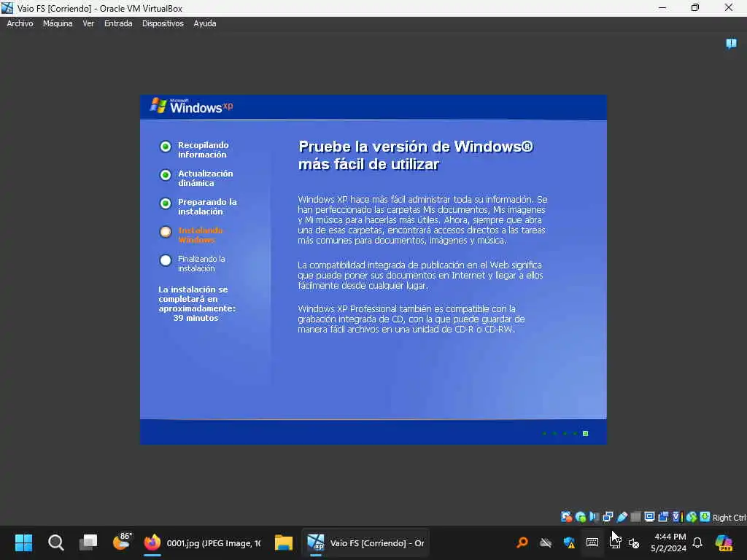Click the Windows XP logo in setup header

click(x=192, y=106)
